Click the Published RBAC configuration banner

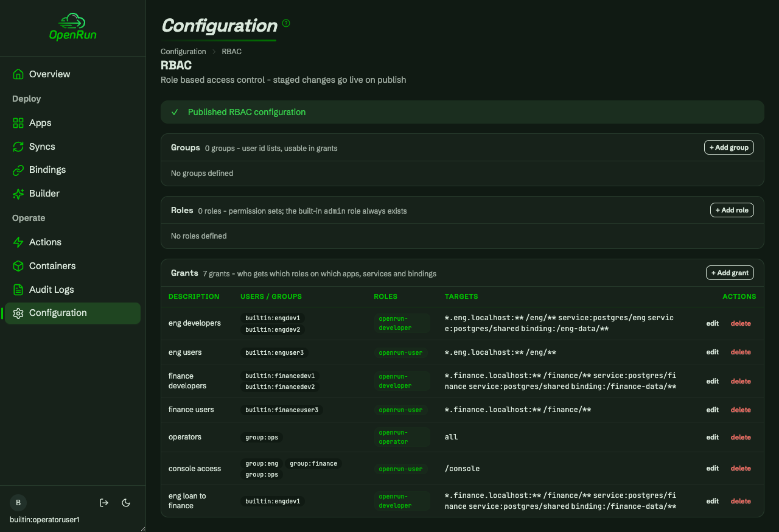click(x=462, y=112)
